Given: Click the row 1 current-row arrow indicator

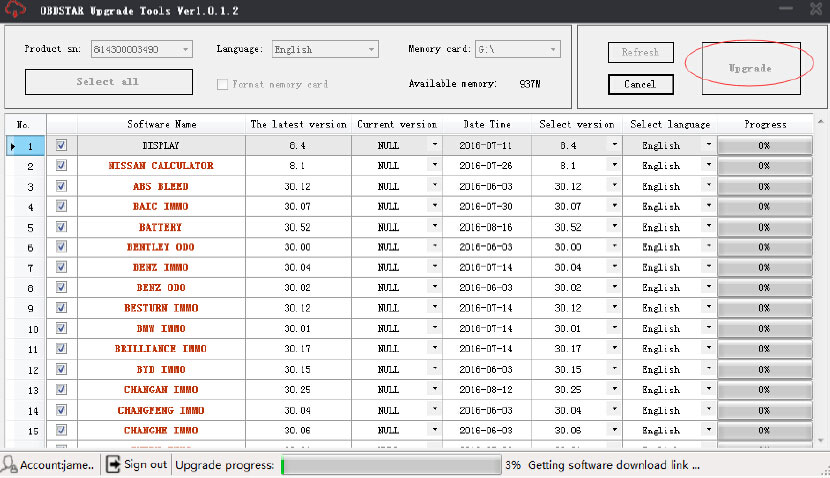Looking at the screenshot, I should pos(13,146).
